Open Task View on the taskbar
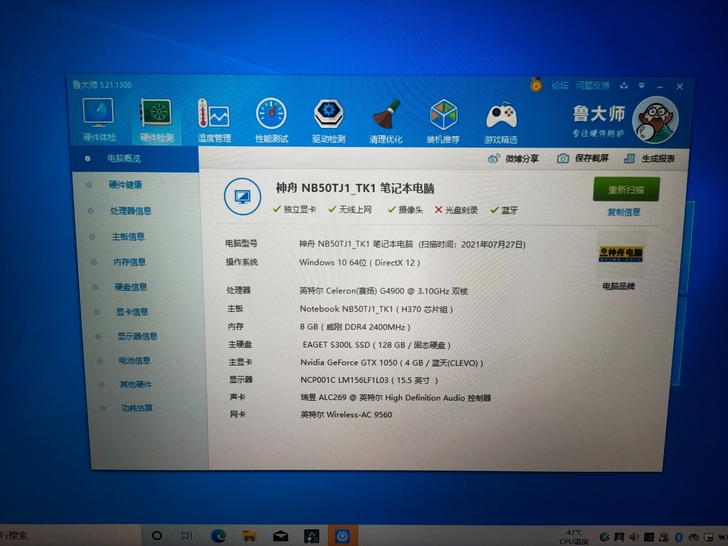The width and height of the screenshot is (728, 546). (186, 536)
